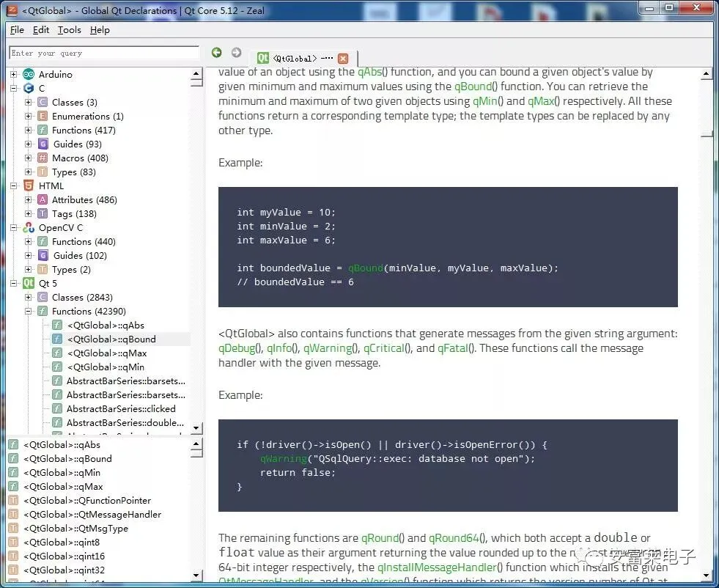
Task: Click the grey forward navigation arrow
Action: (236, 52)
